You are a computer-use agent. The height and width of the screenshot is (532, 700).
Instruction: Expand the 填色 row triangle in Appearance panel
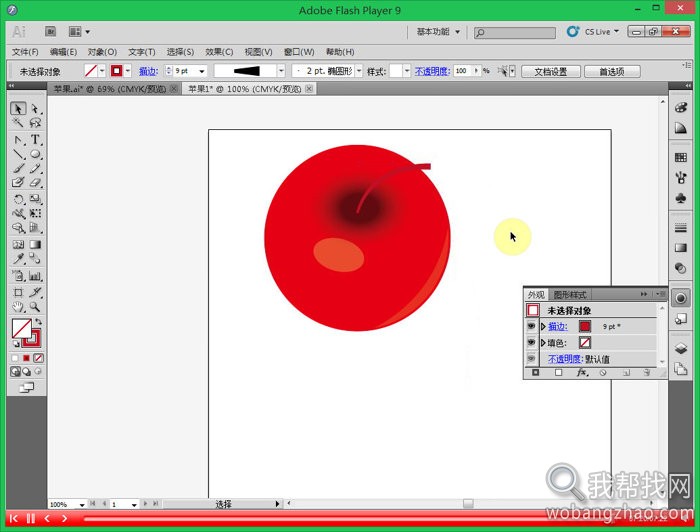pyautogui.click(x=543, y=342)
